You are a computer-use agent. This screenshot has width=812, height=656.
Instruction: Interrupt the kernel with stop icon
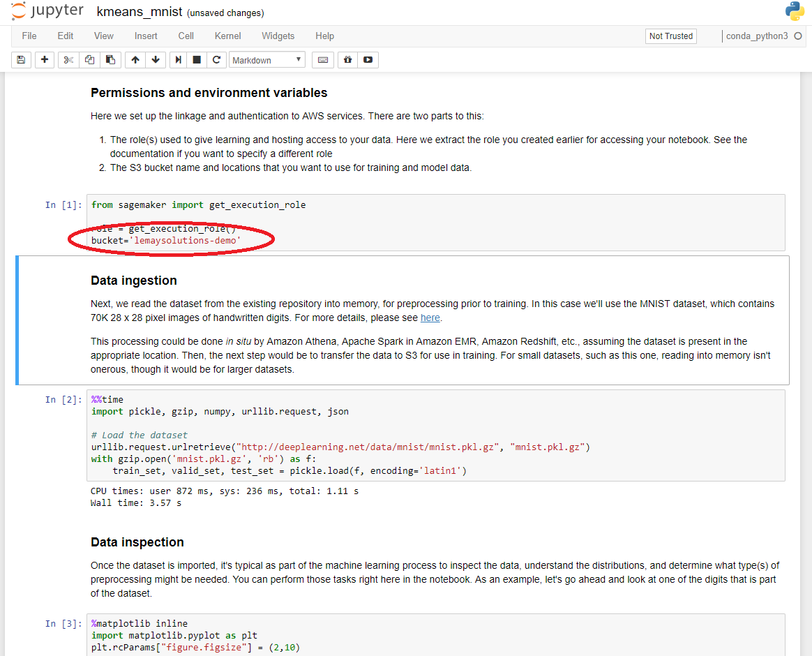(197, 60)
